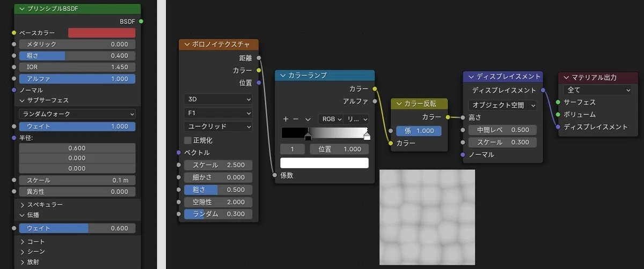Click the Voronoi スケール 2.500 field
This screenshot has width=644, height=269.
218,165
